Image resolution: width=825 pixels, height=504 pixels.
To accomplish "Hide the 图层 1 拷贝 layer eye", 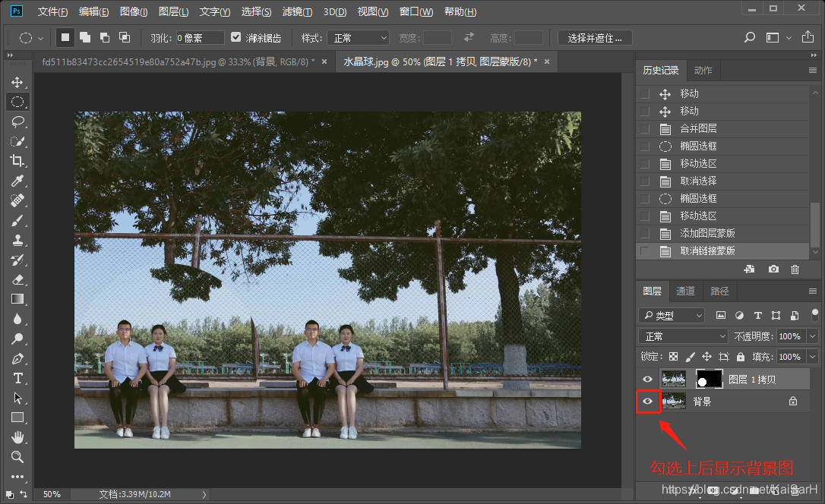I will [648, 379].
